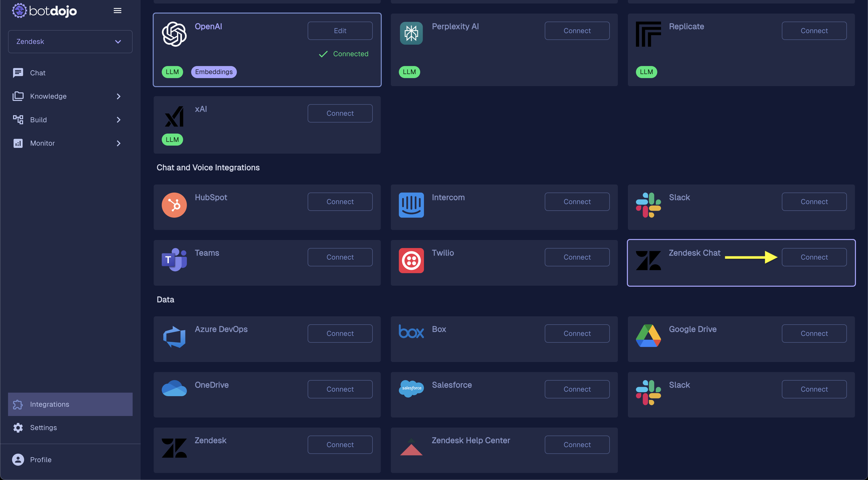Click the Build flow icon

18,119
